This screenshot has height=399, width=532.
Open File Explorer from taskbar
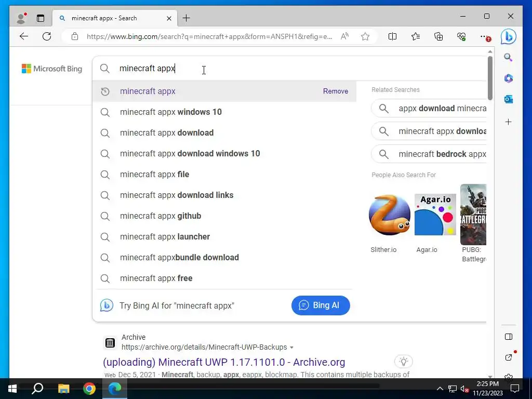point(63,389)
